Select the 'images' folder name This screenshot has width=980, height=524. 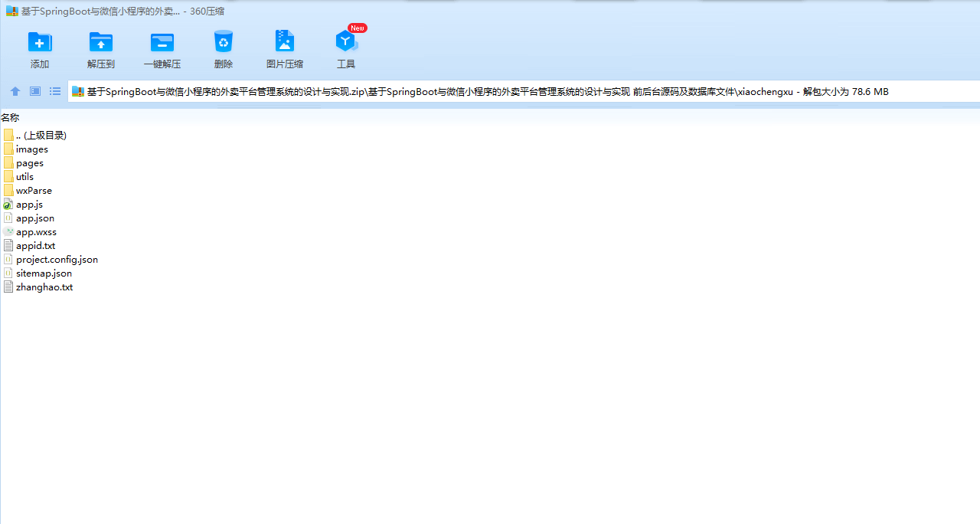32,149
